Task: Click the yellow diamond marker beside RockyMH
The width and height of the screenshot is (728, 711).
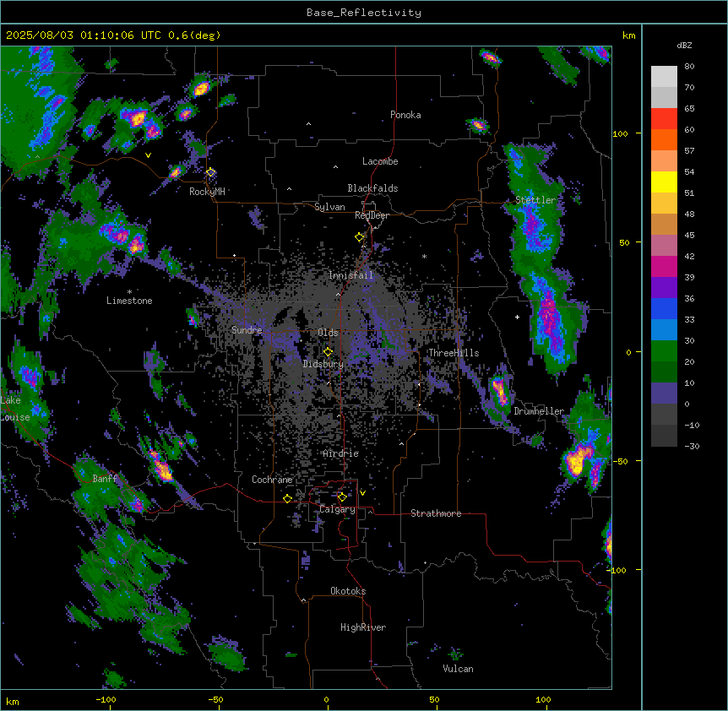Action: (211, 172)
